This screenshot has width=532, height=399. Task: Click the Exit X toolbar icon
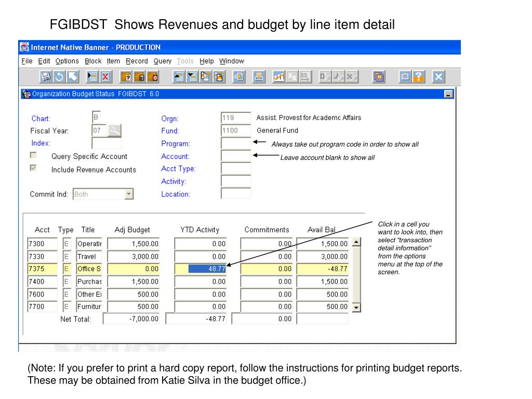coord(438,77)
